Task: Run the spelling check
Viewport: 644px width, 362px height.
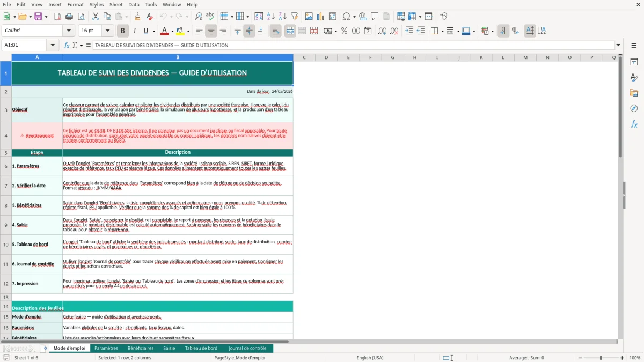Action: 210,17
